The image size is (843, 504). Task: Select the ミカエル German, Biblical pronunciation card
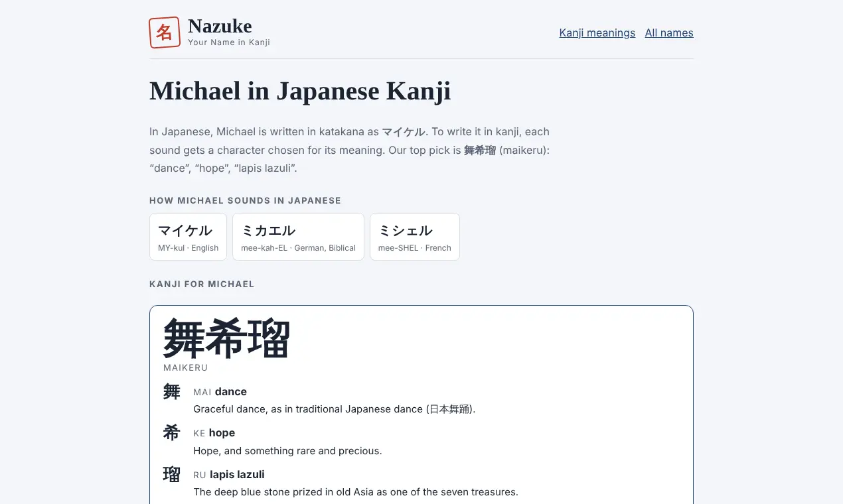[x=298, y=237]
